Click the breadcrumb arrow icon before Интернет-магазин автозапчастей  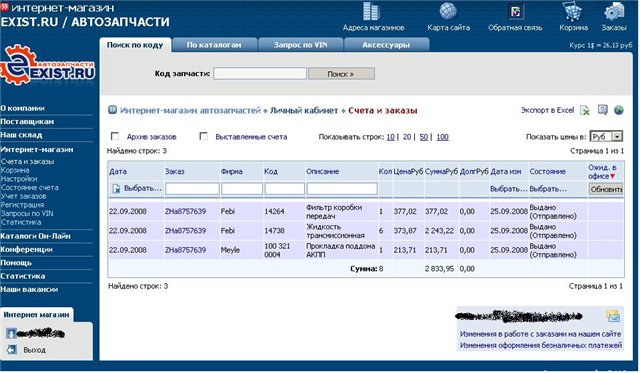pos(112,110)
